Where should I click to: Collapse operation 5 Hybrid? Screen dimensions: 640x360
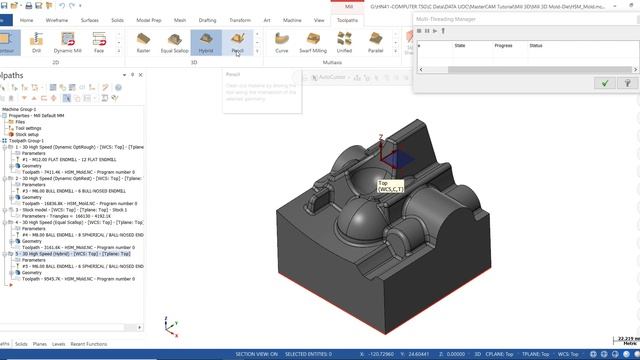[x=5, y=254]
